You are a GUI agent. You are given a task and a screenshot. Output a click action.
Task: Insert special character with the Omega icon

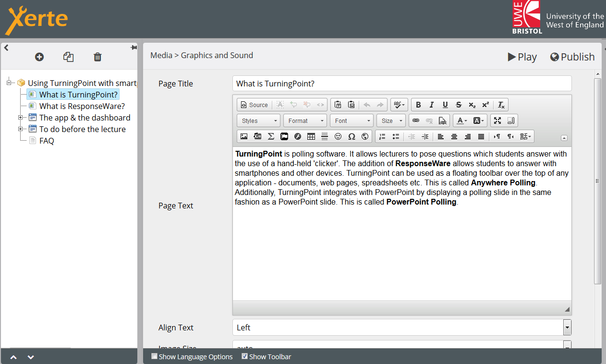pyautogui.click(x=351, y=136)
